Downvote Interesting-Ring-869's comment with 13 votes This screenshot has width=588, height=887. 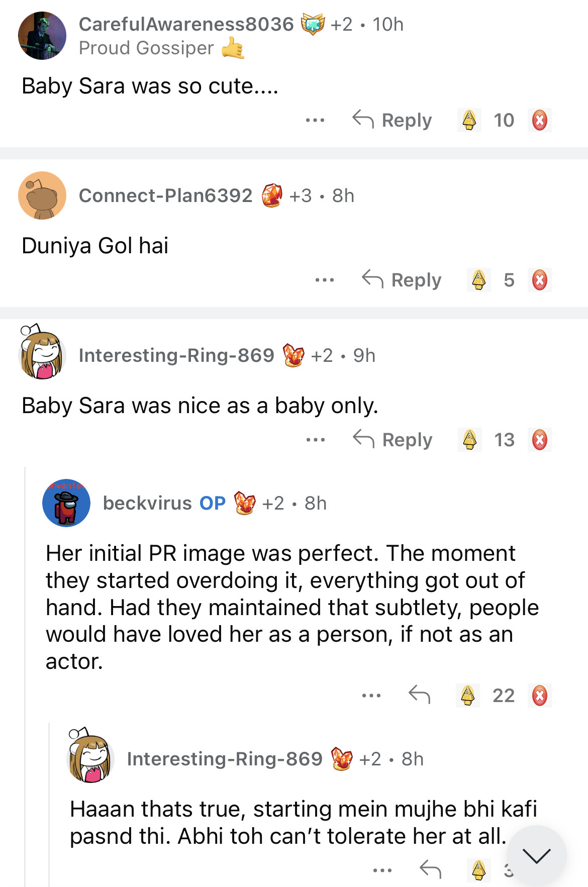539,440
